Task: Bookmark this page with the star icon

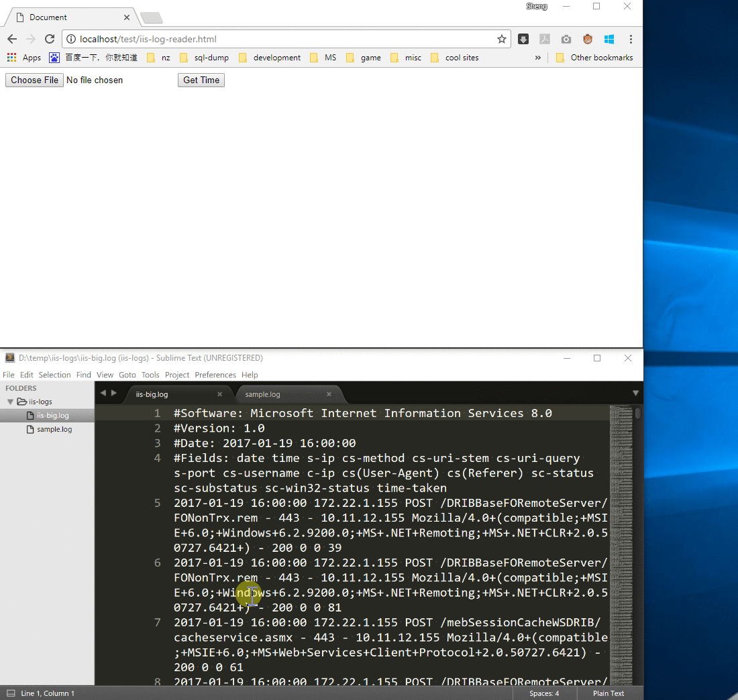Action: 501,39
